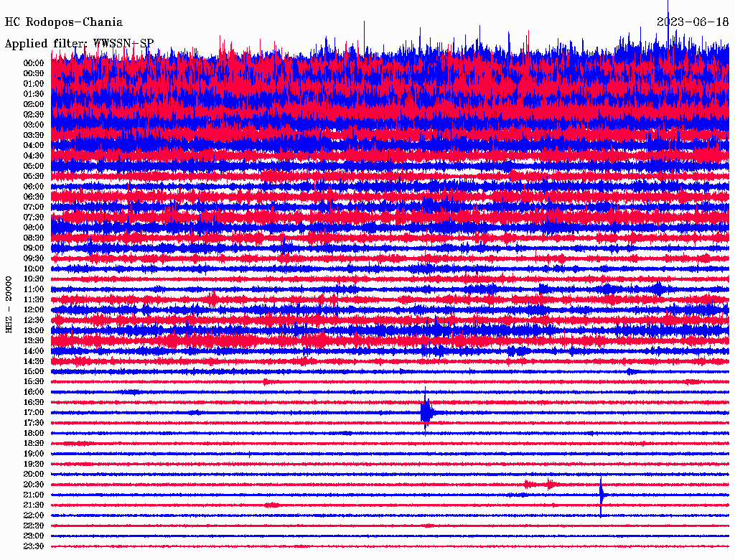Click the red burst on the 21:30 trace
The image size is (735, 560).
[x=271, y=505]
